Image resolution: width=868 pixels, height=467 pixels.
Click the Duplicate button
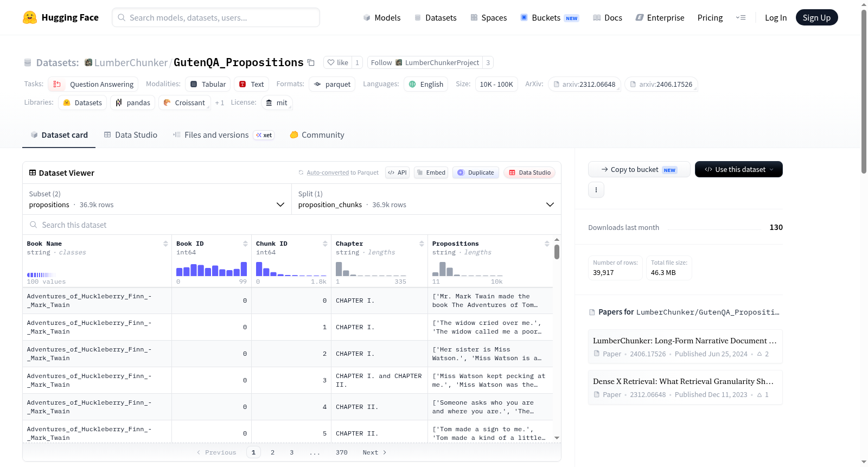click(x=476, y=172)
